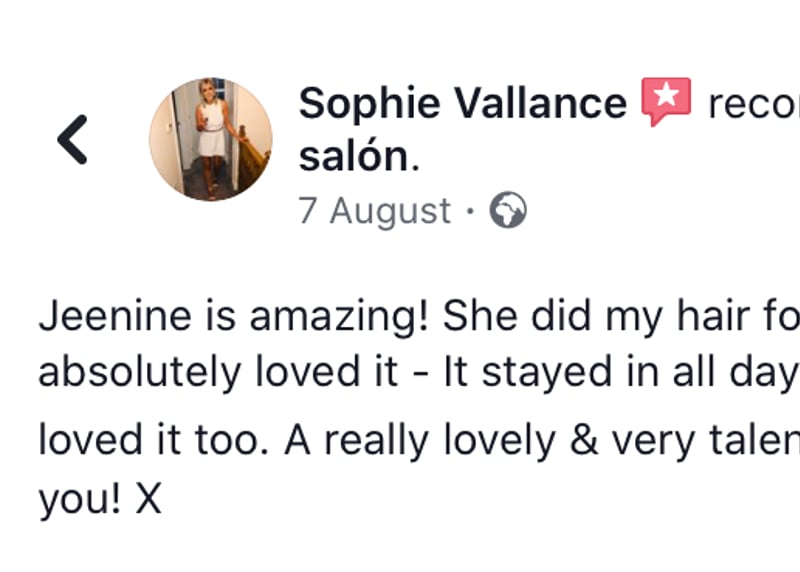800x572 pixels.
Task: Click the closing "you! X" line
Action: (100, 497)
